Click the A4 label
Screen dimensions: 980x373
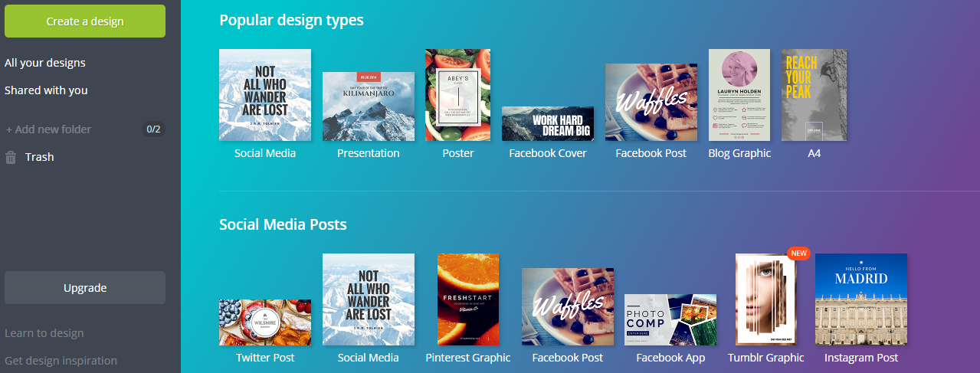(x=814, y=153)
